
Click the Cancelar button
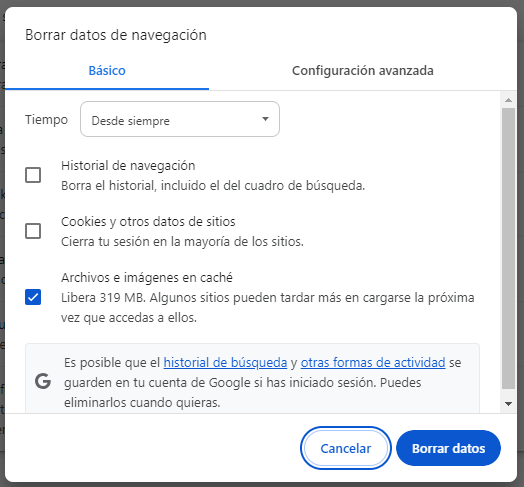point(346,448)
